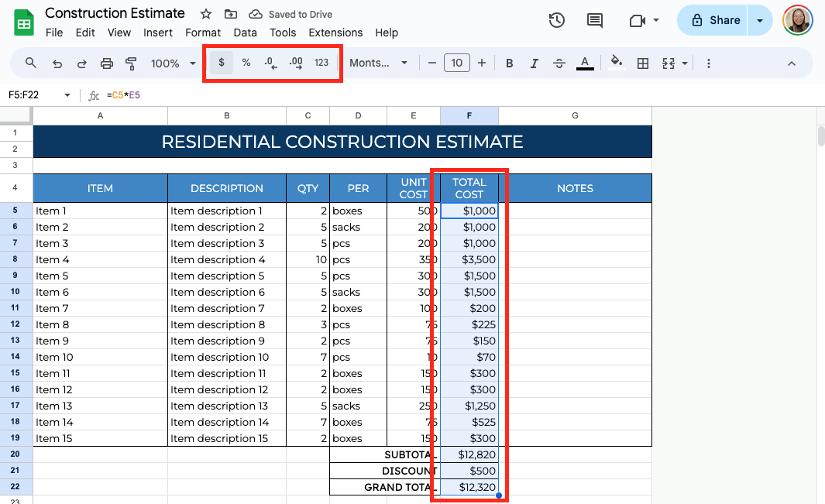Expand the name box cell range dropdown
The width and height of the screenshot is (825, 504).
click(67, 95)
